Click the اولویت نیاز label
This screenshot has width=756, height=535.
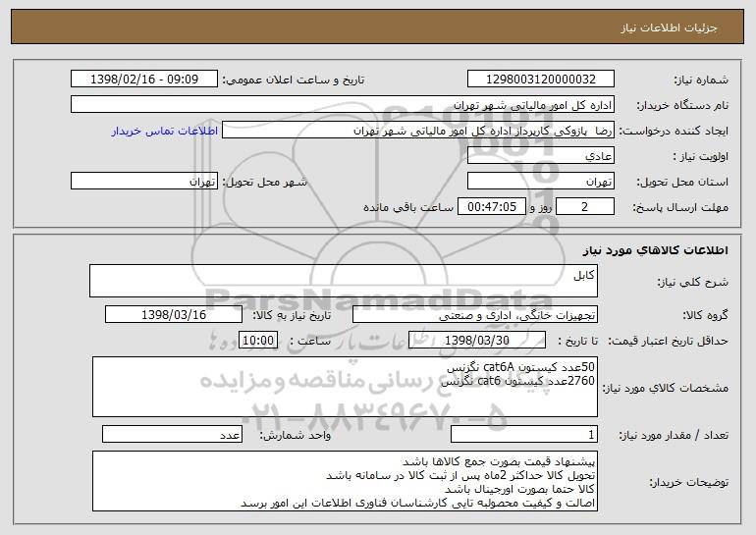(x=701, y=156)
